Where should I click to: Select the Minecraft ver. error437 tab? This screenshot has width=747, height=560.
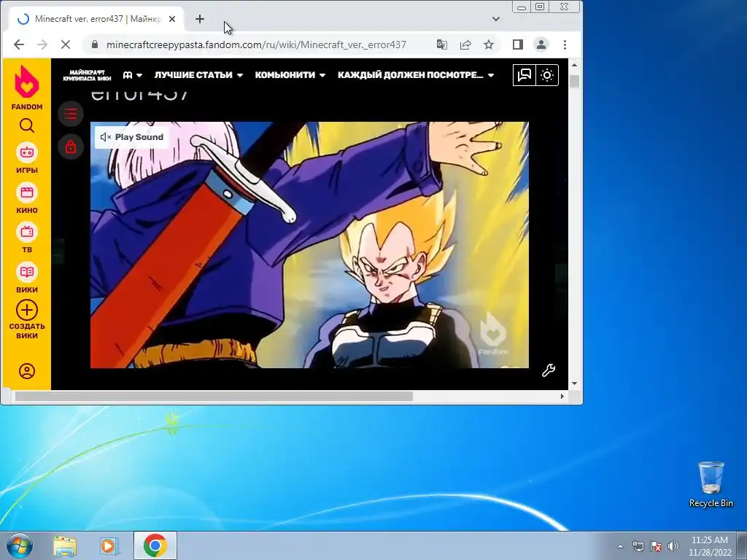point(96,19)
